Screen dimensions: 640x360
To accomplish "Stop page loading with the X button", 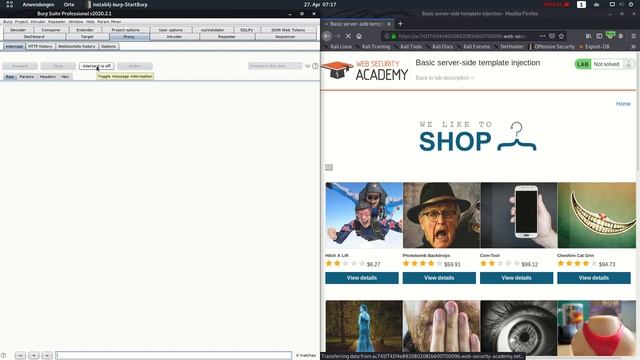I will [x=348, y=36].
